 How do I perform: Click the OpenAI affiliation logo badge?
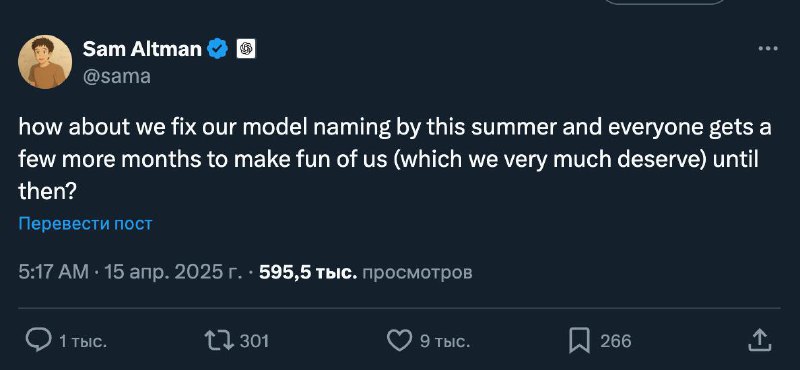246,49
